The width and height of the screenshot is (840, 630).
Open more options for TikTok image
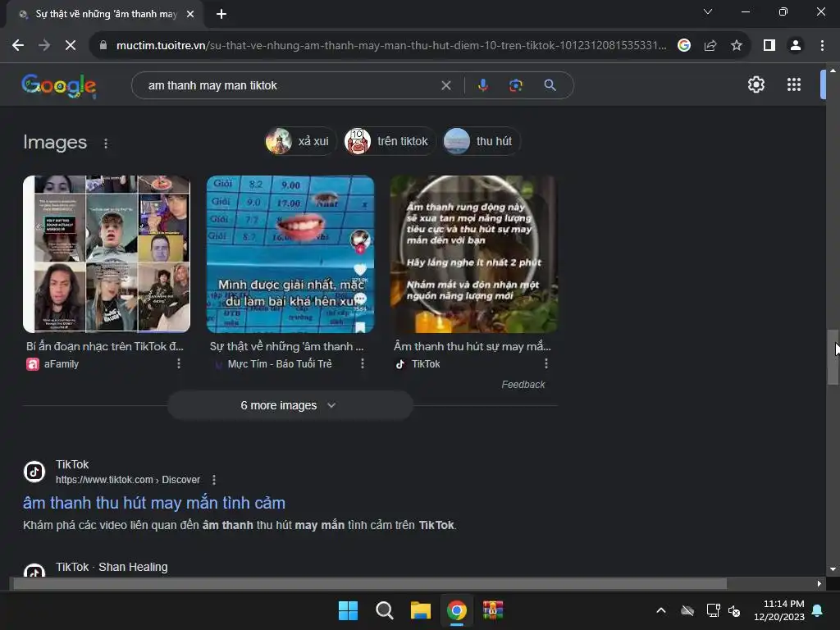pyautogui.click(x=546, y=363)
